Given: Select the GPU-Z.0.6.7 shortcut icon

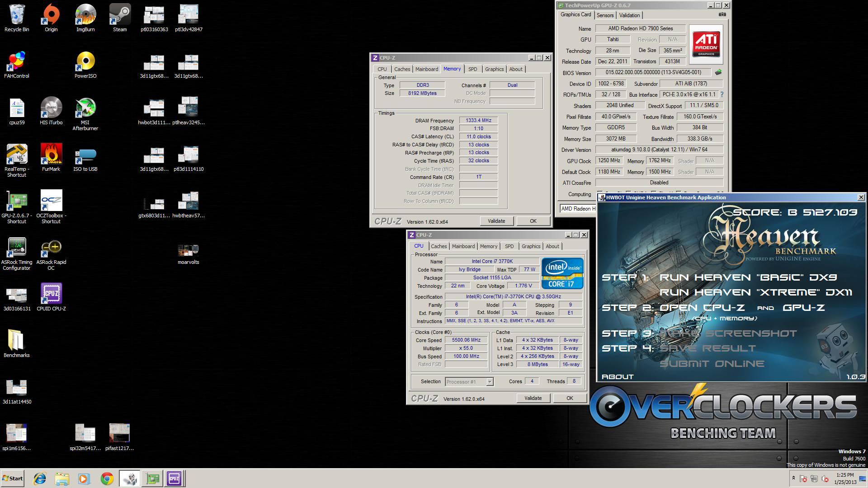Looking at the screenshot, I should tap(17, 207).
